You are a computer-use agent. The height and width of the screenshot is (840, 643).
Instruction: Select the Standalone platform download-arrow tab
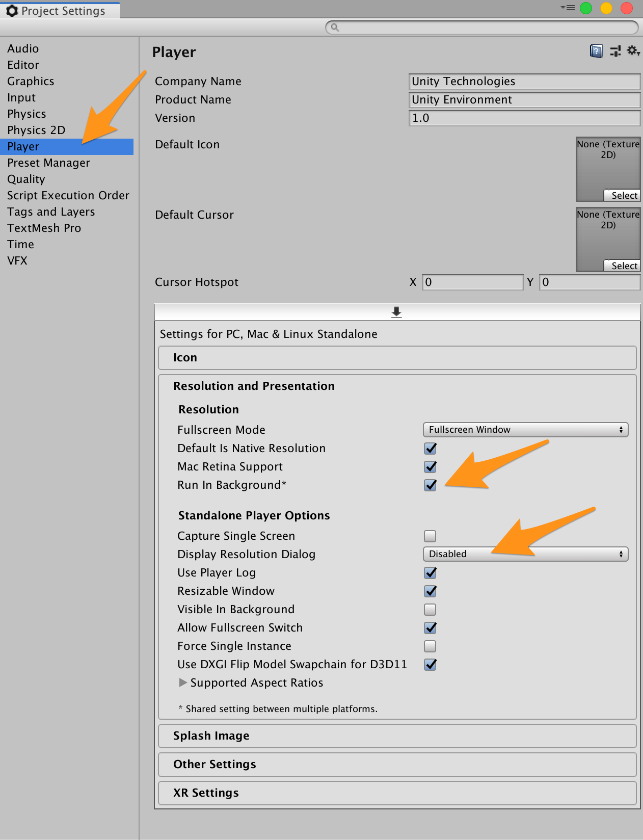pos(396,312)
